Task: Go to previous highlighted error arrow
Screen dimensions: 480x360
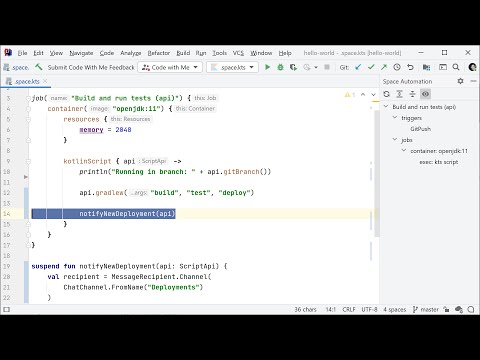Action: coord(363,95)
